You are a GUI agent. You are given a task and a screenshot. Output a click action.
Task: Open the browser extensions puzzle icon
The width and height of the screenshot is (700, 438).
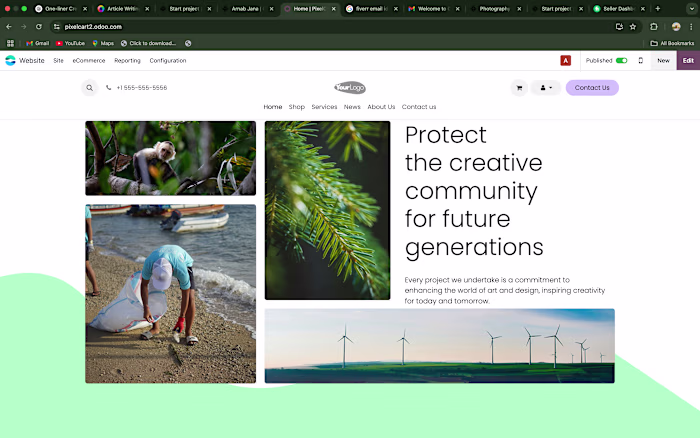tap(654, 27)
